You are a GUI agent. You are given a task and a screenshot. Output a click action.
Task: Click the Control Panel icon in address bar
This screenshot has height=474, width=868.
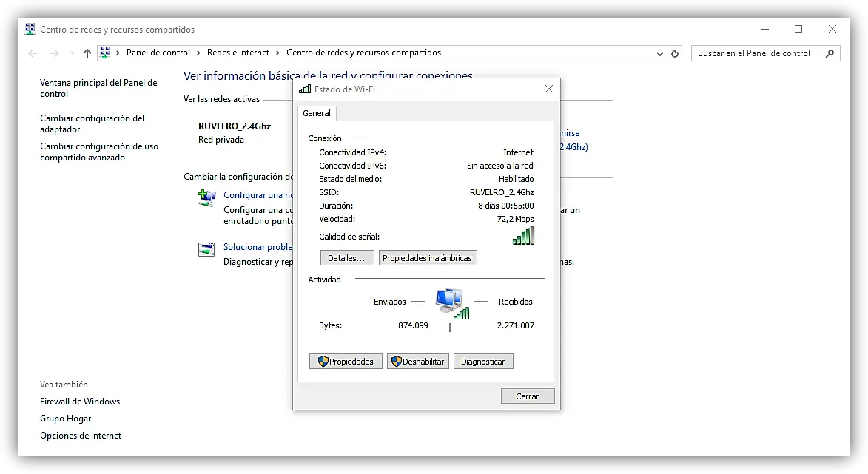[104, 53]
